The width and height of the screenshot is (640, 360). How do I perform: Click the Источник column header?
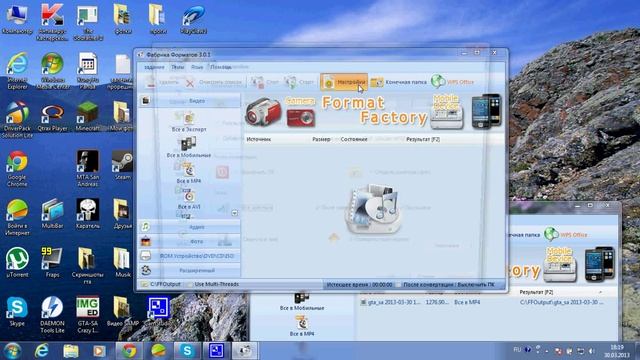pos(258,140)
